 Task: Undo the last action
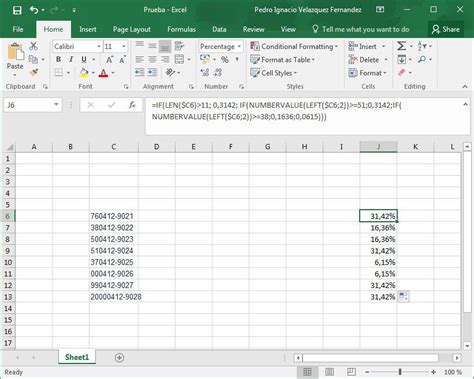34,10
